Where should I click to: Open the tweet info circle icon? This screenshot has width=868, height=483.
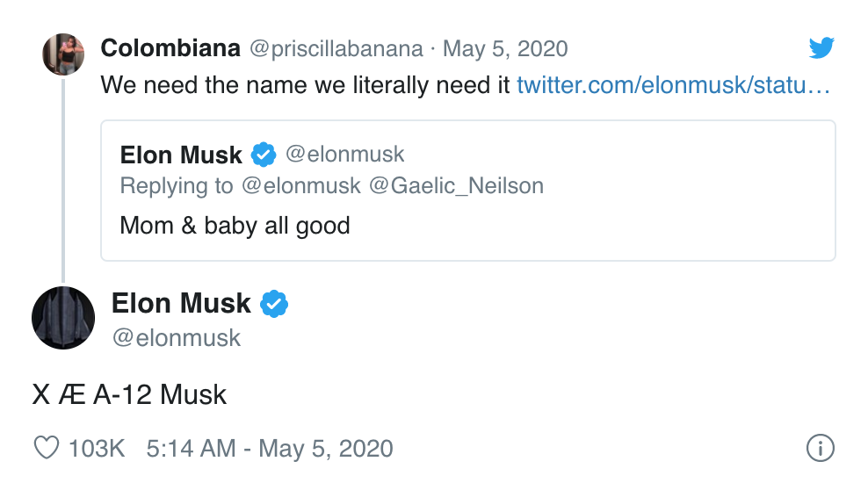click(x=819, y=449)
